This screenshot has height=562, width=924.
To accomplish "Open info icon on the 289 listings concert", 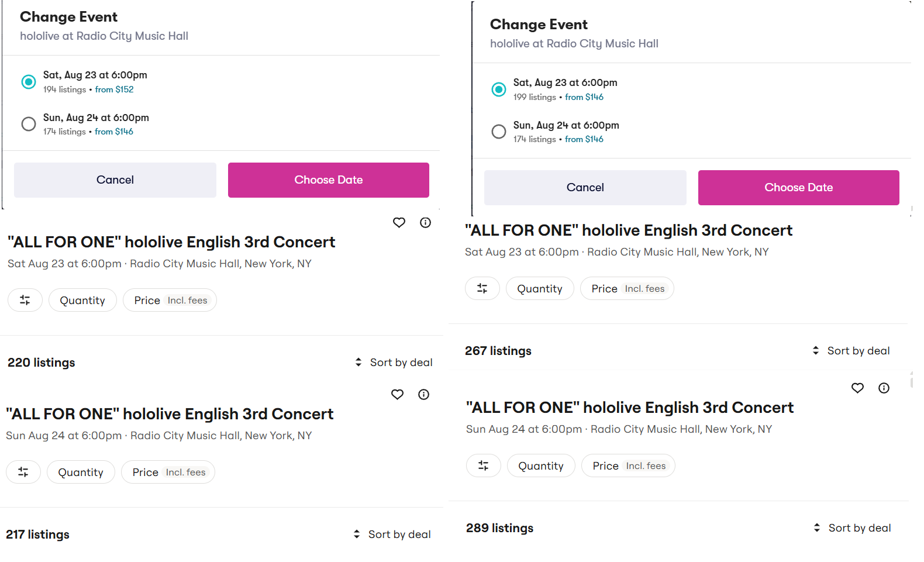I will point(884,388).
